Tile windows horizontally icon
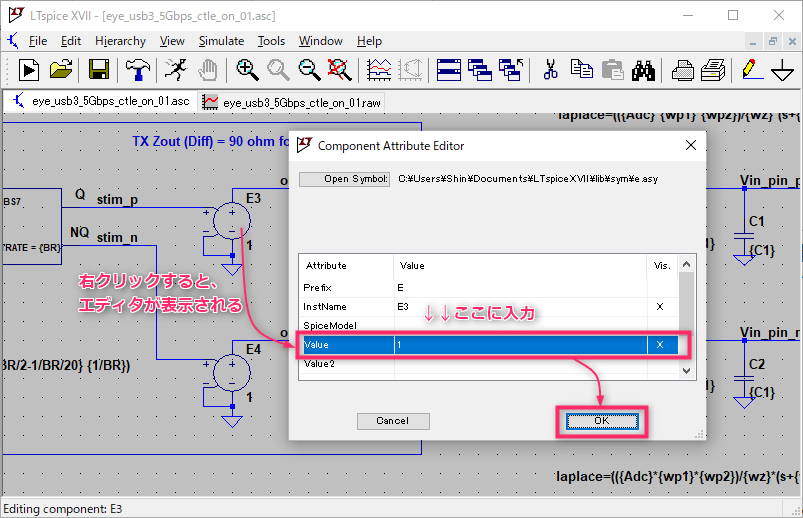Viewport: 803px width, 518px height. tap(449, 70)
